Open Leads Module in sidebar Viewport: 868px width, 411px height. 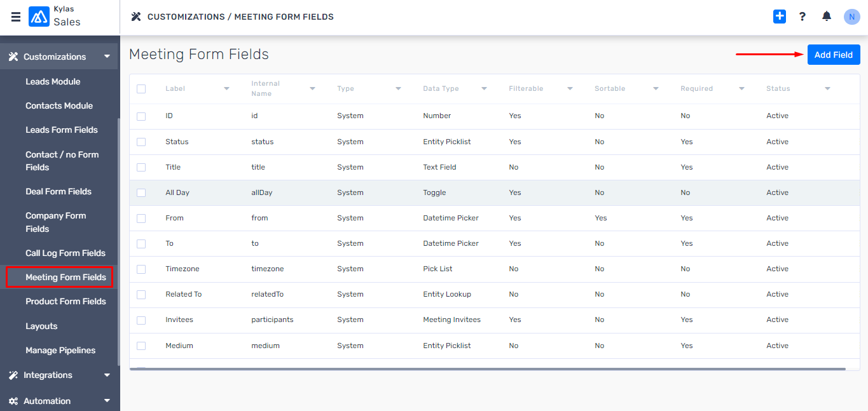[53, 81]
